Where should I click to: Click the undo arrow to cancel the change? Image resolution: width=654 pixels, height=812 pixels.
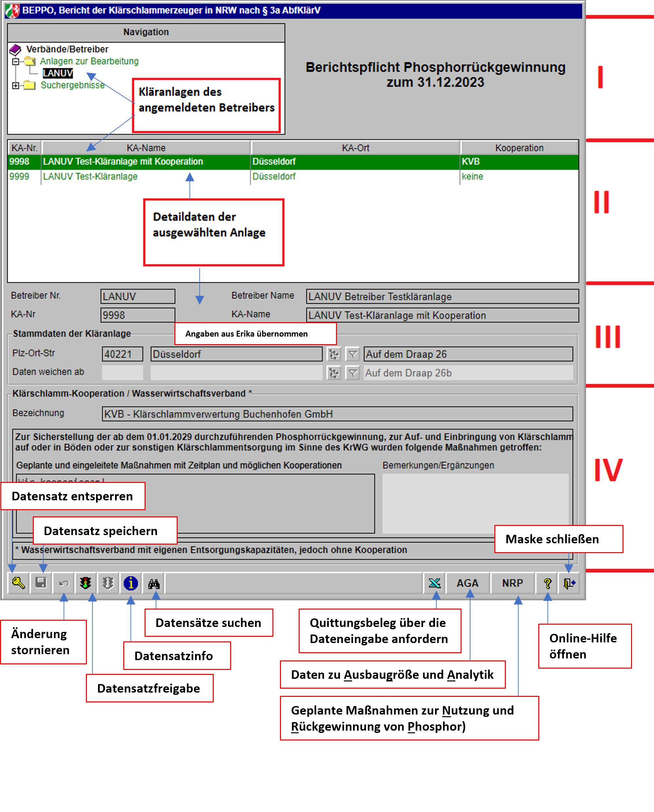click(64, 584)
